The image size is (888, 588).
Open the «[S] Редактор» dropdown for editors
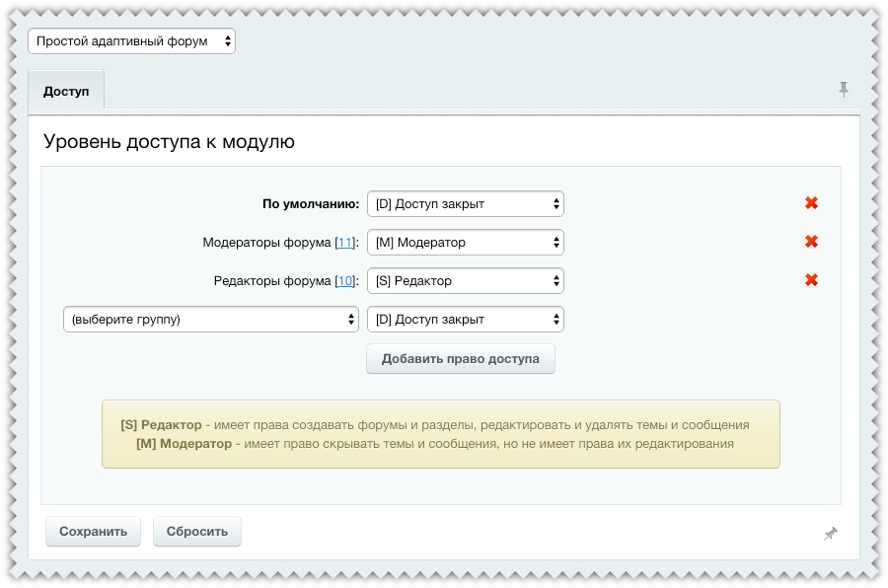click(465, 280)
